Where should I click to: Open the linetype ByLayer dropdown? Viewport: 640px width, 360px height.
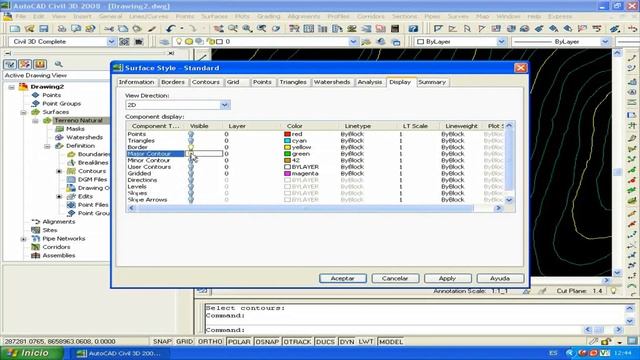605,42
